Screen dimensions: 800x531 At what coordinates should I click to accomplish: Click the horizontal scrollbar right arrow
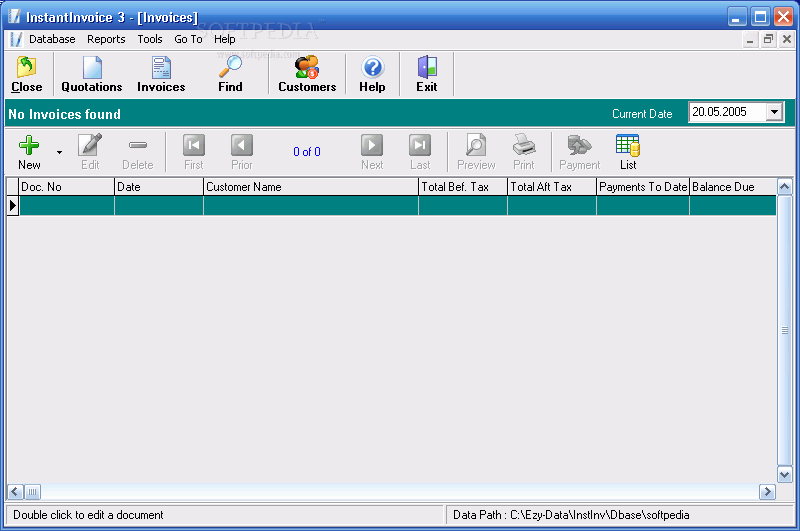click(767, 492)
